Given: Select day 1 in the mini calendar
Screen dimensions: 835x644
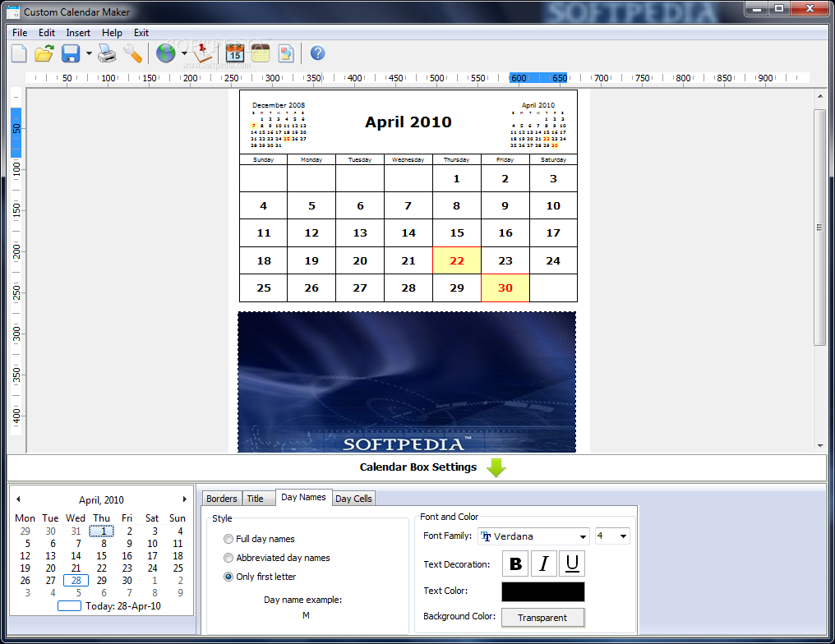Looking at the screenshot, I should click(101, 531).
